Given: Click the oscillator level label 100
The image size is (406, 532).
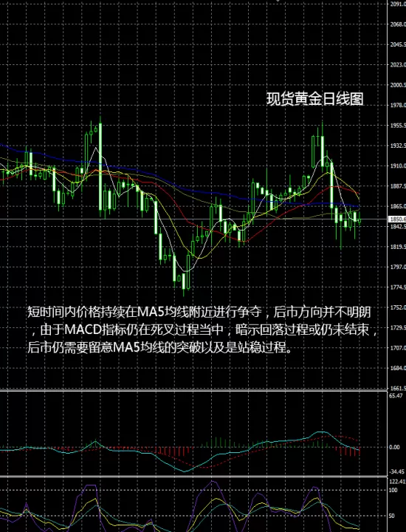Looking at the screenshot, I should (393, 490).
